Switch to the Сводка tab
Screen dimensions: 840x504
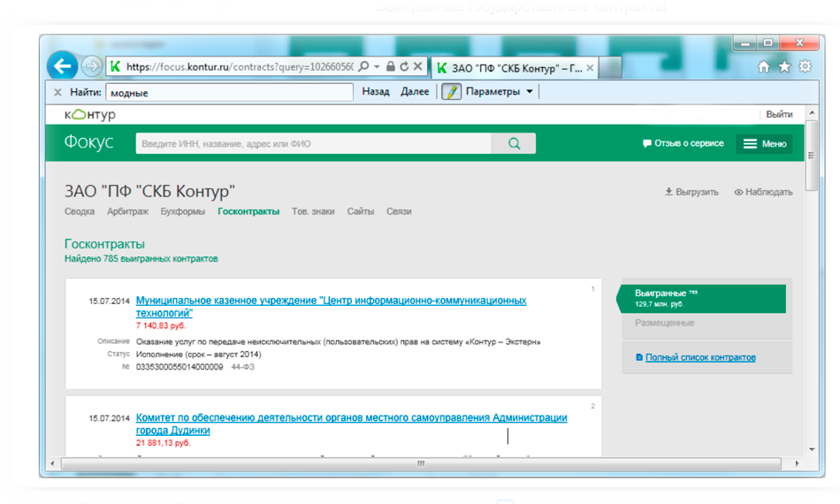click(x=80, y=211)
